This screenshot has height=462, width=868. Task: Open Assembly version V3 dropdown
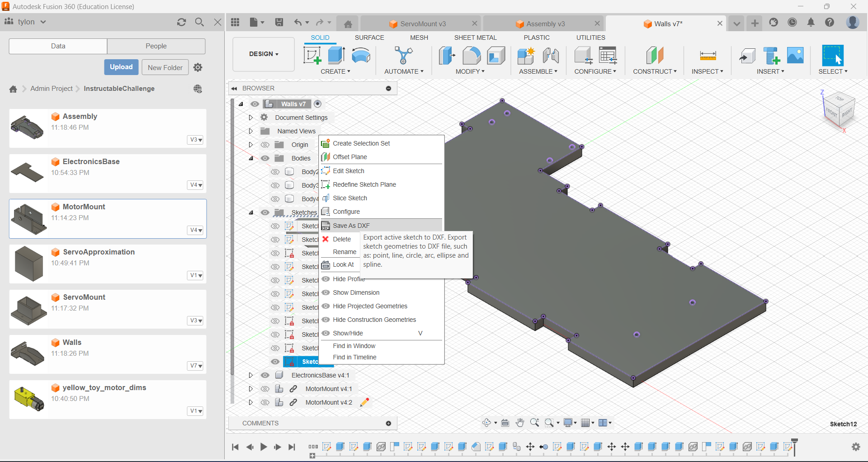pos(196,140)
